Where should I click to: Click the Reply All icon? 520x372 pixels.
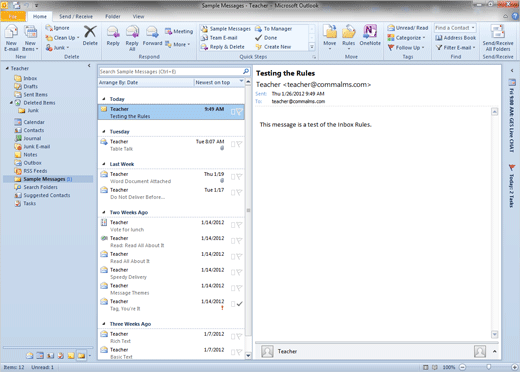(132, 32)
